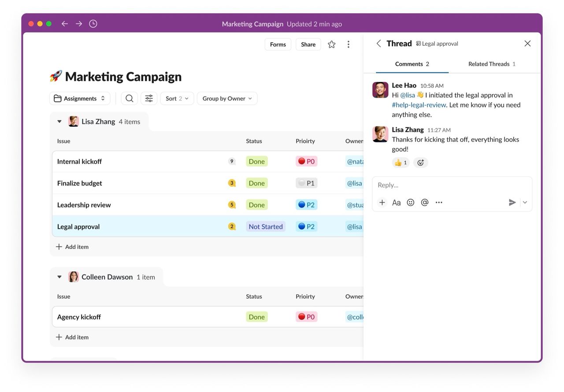Screen dimensions: 564x392
Task: Click the @ mention icon in the composer
Action: pos(424,202)
